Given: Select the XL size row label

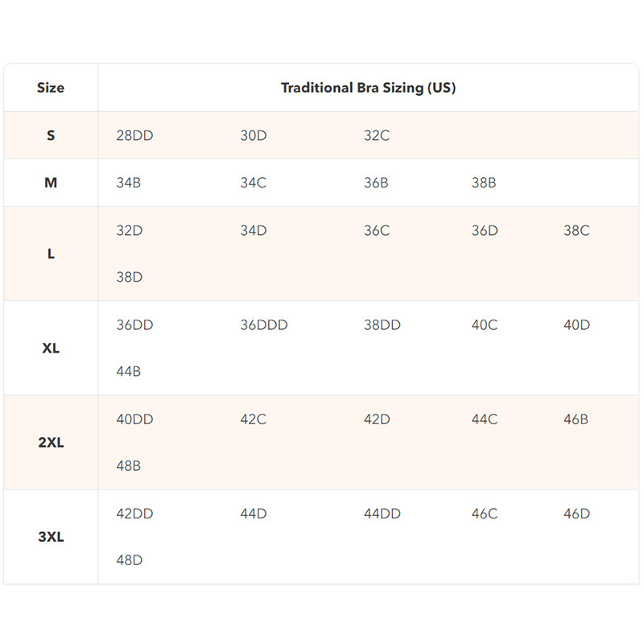Looking at the screenshot, I should 51,349.
